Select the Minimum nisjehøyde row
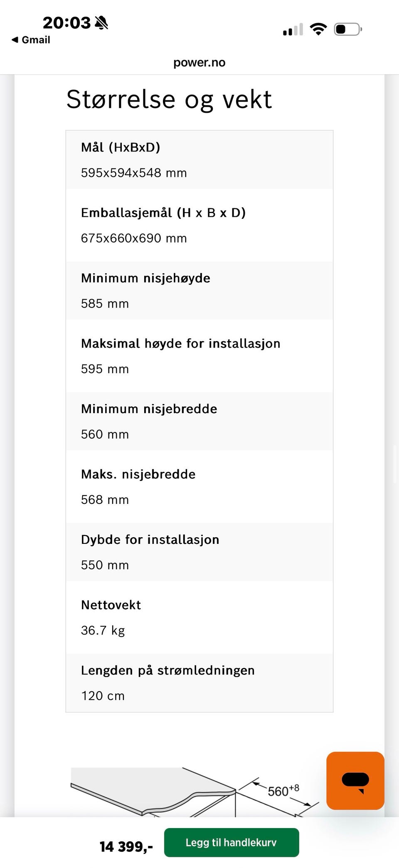 [x=199, y=290]
